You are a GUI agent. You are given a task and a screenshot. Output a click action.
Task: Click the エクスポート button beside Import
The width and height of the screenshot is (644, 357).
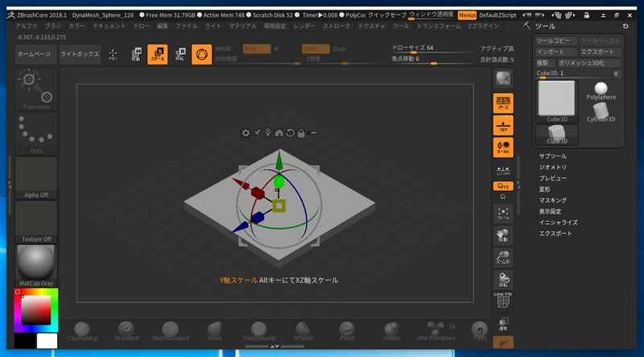click(x=600, y=52)
